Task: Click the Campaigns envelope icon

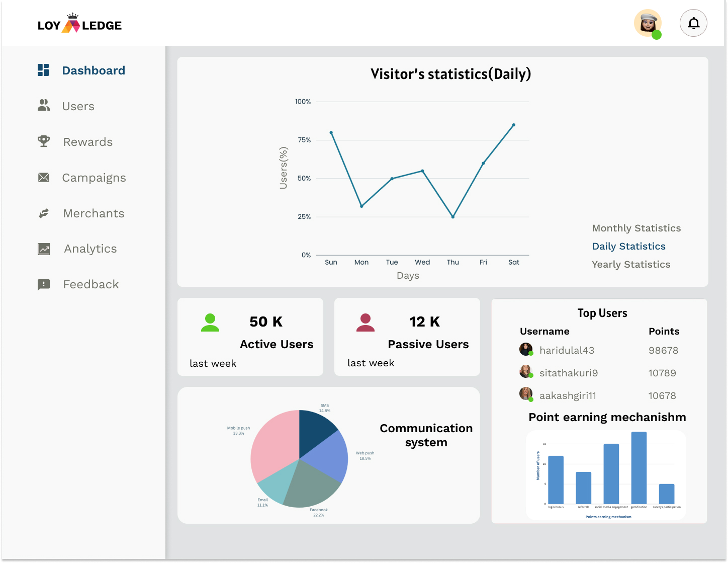Action: coord(44,178)
